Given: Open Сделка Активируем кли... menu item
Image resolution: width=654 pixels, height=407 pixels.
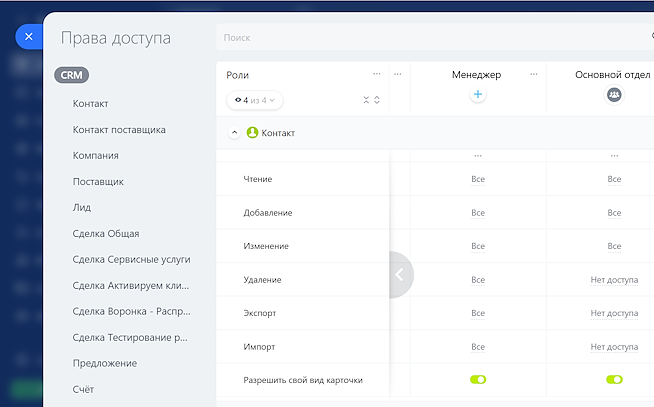Looking at the screenshot, I should click(131, 286).
